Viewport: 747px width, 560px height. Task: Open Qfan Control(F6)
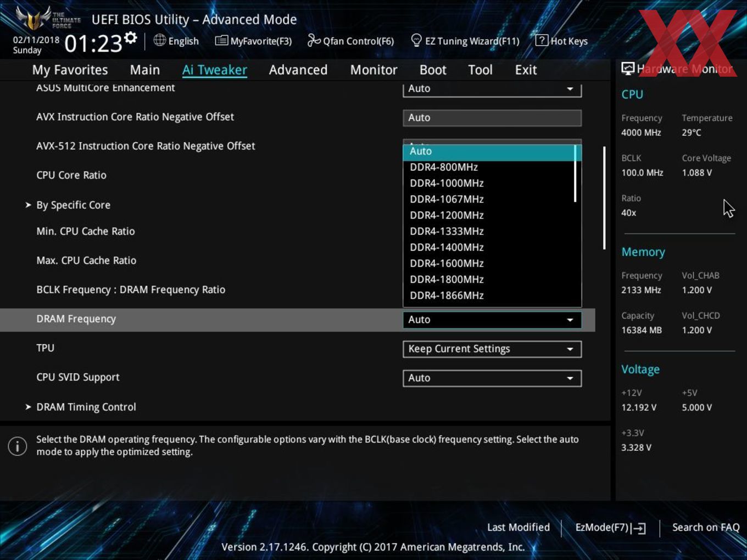(x=350, y=41)
